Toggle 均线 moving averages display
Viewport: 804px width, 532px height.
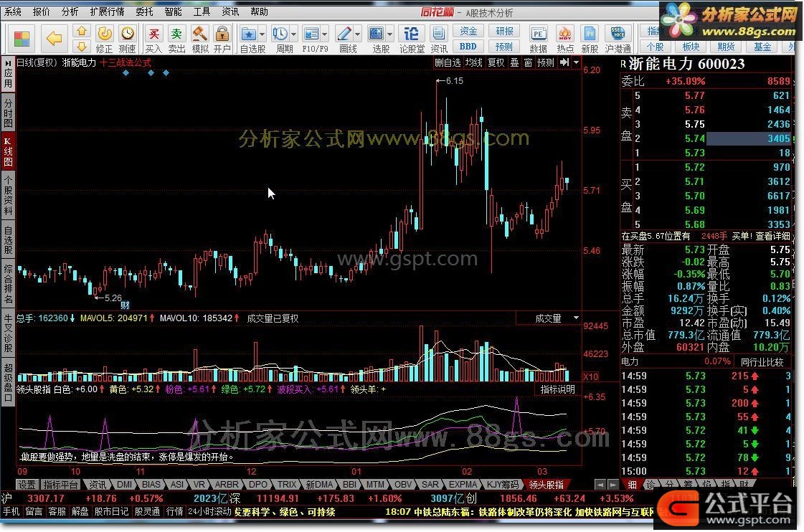click(x=474, y=62)
